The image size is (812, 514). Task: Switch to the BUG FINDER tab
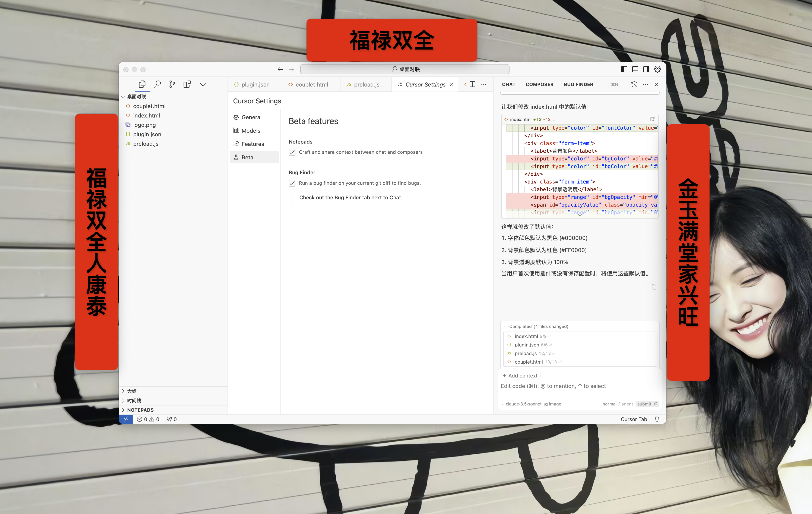click(578, 84)
